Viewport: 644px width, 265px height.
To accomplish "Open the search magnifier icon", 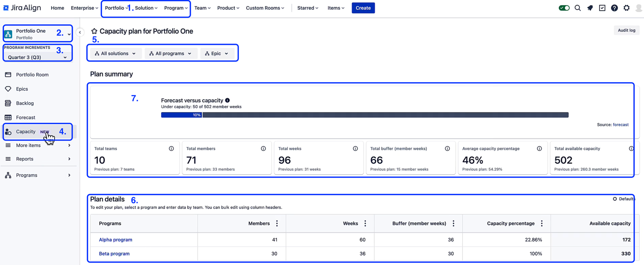I will 578,8.
